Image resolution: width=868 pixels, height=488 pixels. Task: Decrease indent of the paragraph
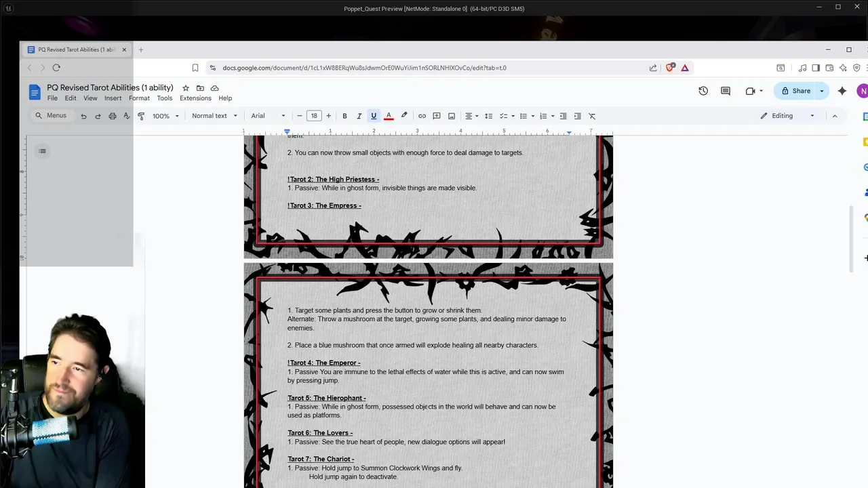click(x=563, y=116)
